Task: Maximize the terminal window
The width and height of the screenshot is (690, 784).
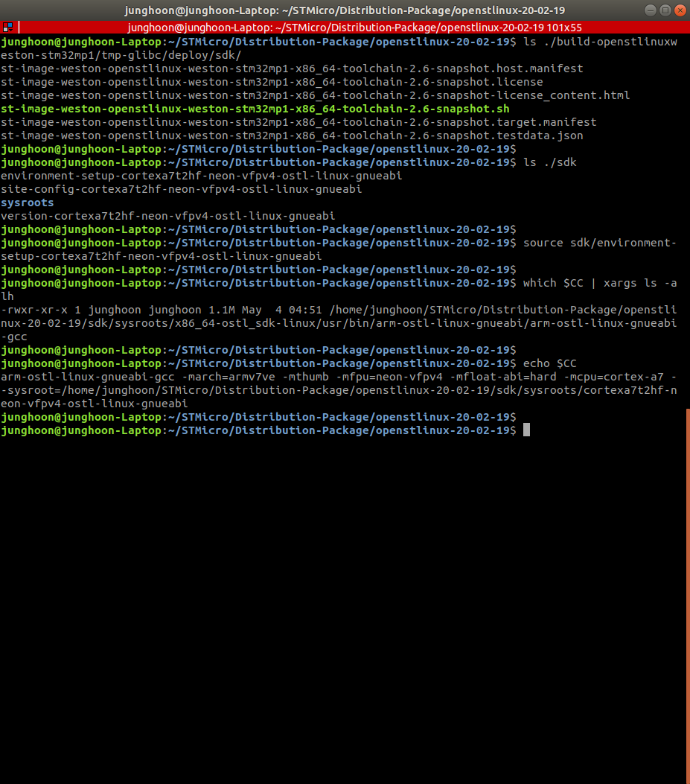Action: coord(665,10)
